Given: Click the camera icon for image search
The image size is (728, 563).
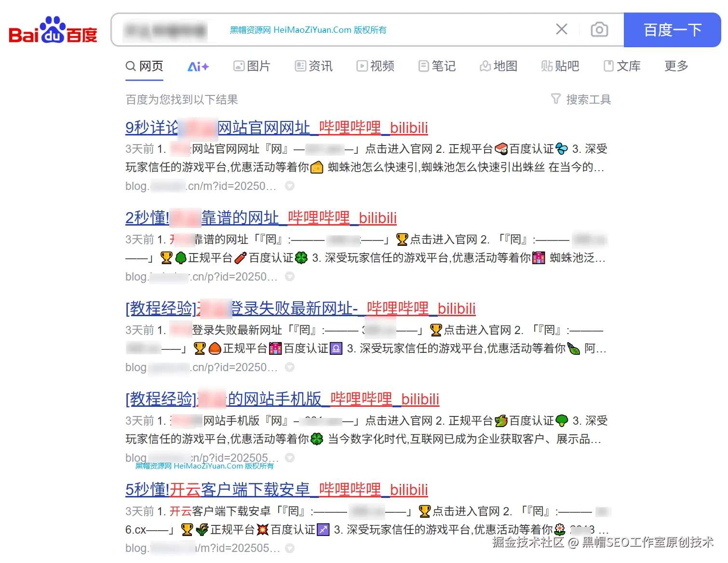Looking at the screenshot, I should (x=599, y=29).
